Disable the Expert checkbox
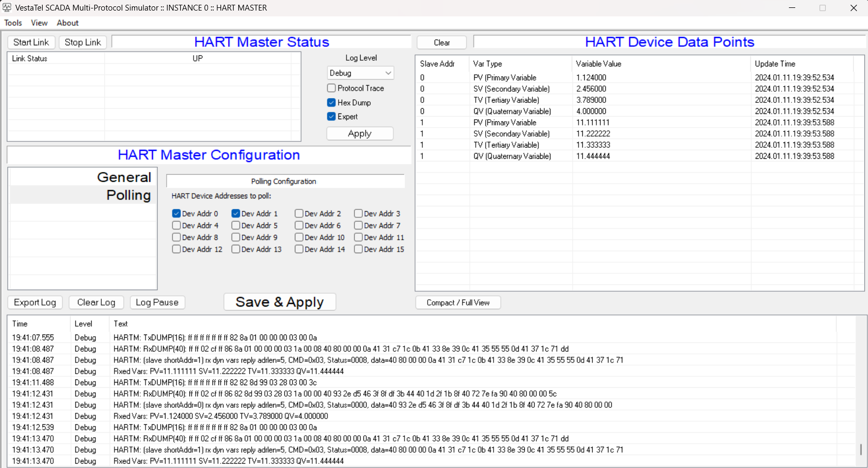This screenshot has width=868, height=468. [x=331, y=117]
